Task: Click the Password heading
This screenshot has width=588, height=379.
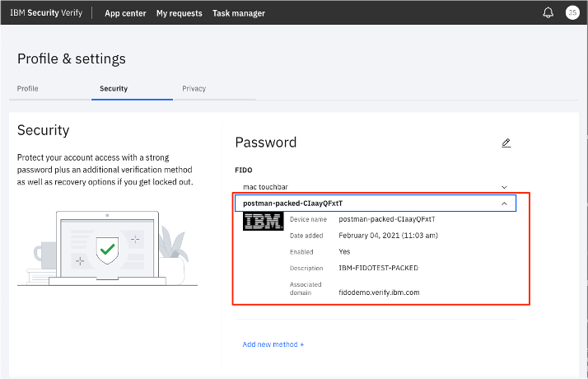Action: coord(266,143)
